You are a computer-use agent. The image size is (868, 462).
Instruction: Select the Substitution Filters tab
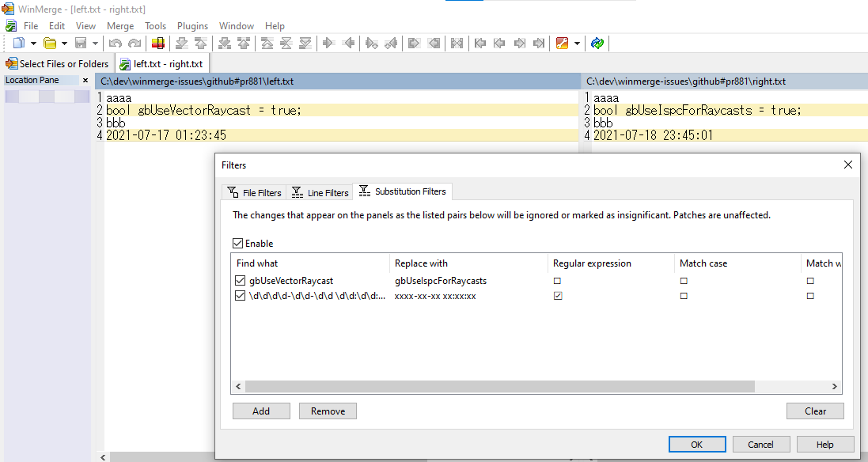click(x=403, y=191)
